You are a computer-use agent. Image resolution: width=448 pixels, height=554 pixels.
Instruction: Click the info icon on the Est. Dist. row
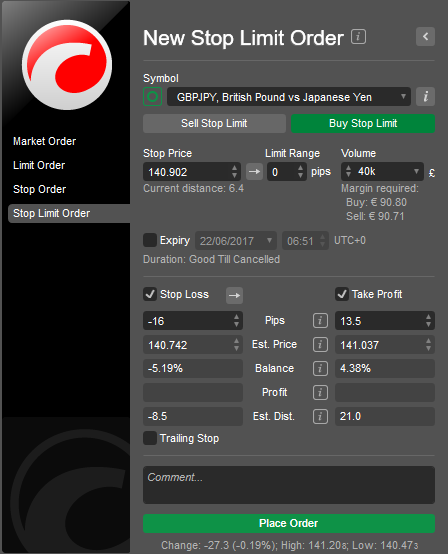pos(320,417)
